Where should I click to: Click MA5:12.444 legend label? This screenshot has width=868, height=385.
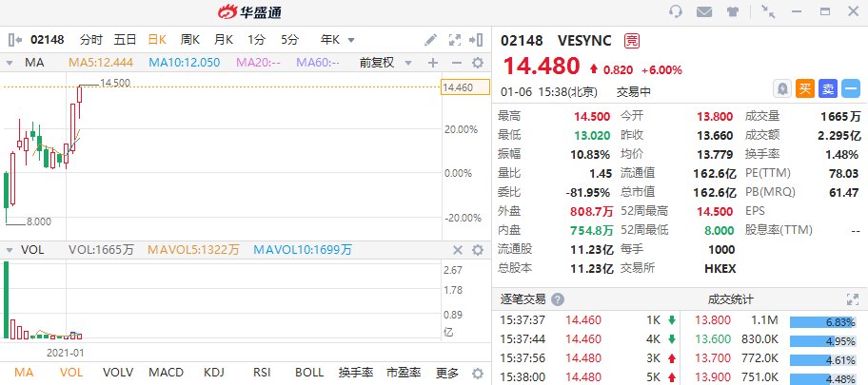coord(101,63)
